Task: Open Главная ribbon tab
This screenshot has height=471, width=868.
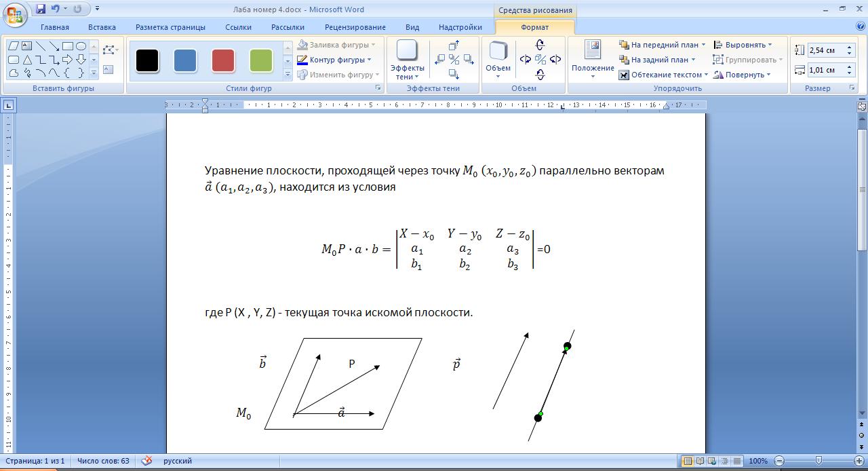Action: coord(55,27)
